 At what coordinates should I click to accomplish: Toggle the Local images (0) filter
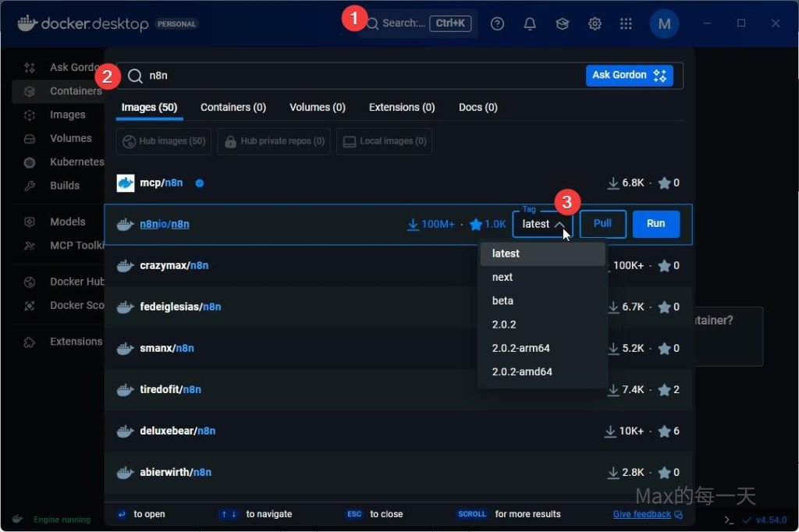click(385, 141)
